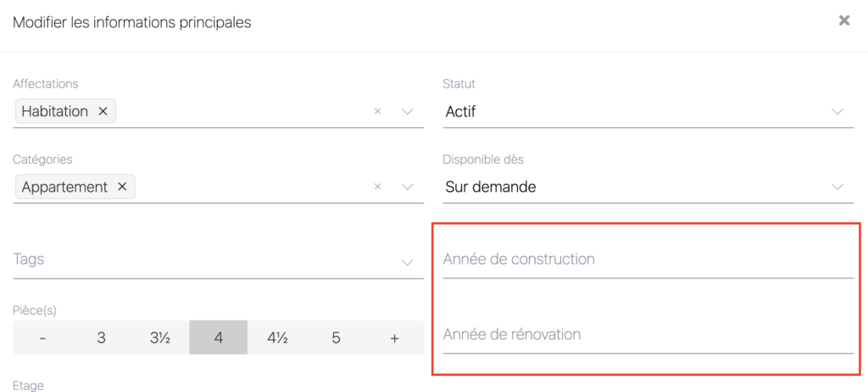The height and width of the screenshot is (392, 868).
Task: Remove the Habitation tag chip
Action: pos(103,111)
